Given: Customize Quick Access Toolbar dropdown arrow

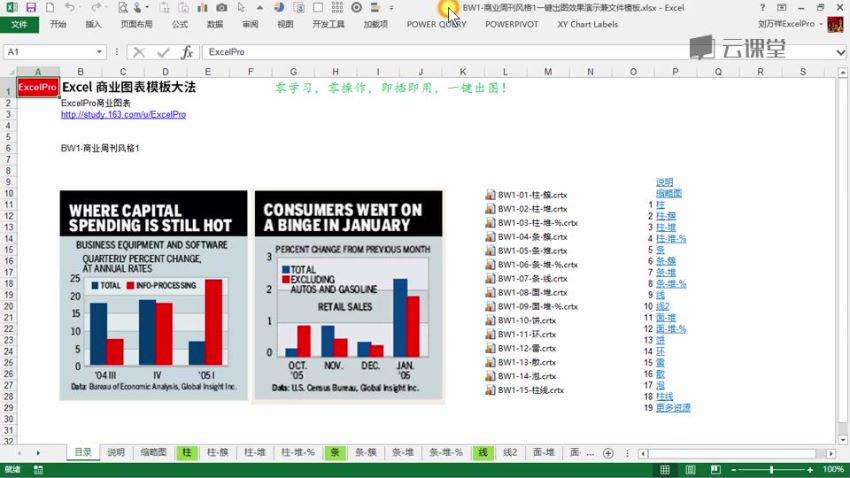Looking at the screenshot, I should coord(391,8).
